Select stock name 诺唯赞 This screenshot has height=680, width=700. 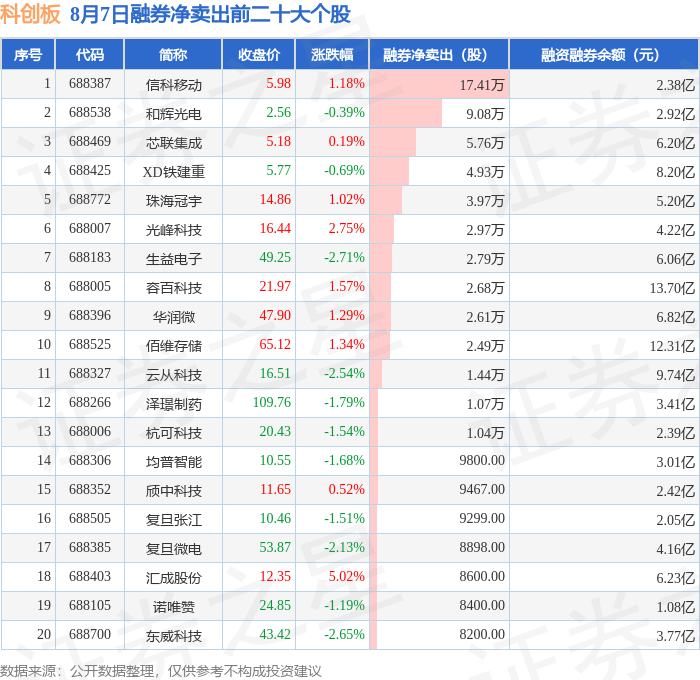pos(174,607)
